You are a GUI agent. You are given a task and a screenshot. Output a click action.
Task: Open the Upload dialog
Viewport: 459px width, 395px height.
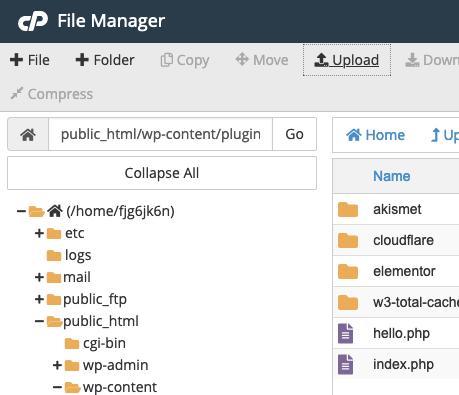[347, 60]
